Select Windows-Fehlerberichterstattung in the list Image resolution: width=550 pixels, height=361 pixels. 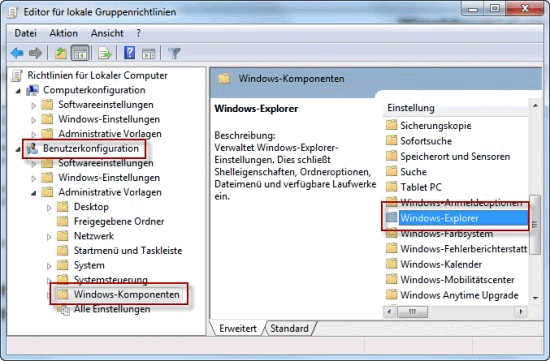point(464,249)
